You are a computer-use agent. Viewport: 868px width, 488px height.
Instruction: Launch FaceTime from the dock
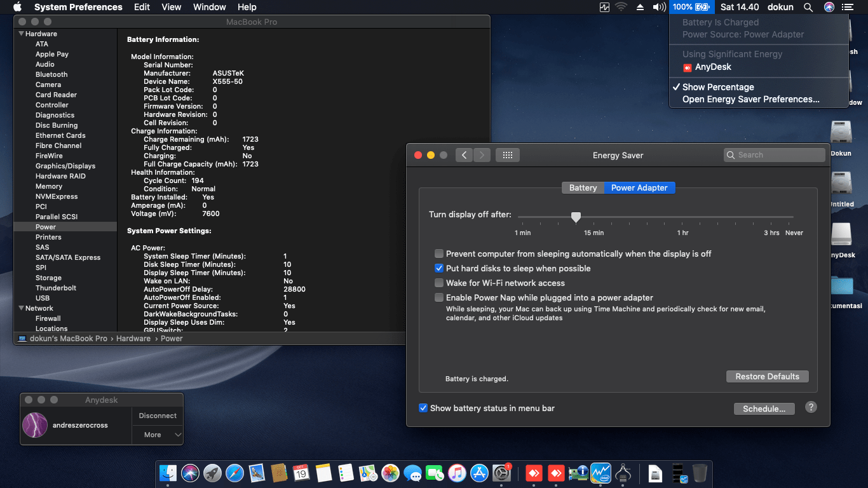[x=435, y=473]
